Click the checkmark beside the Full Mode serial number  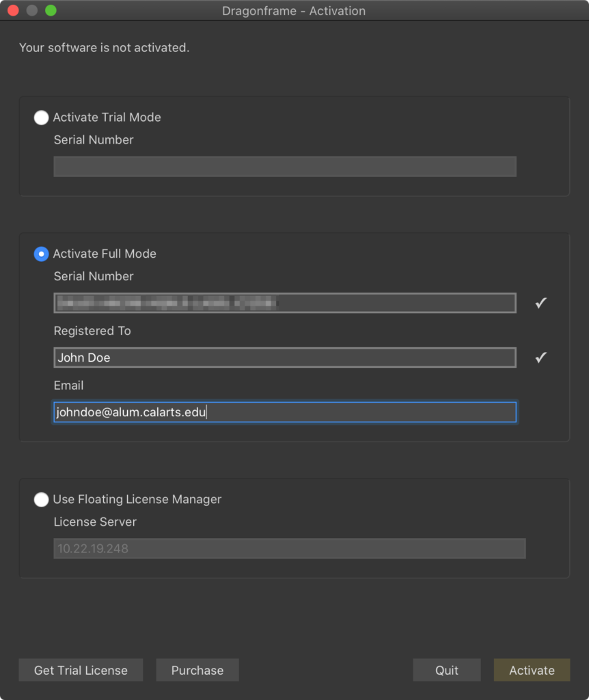pyautogui.click(x=540, y=303)
